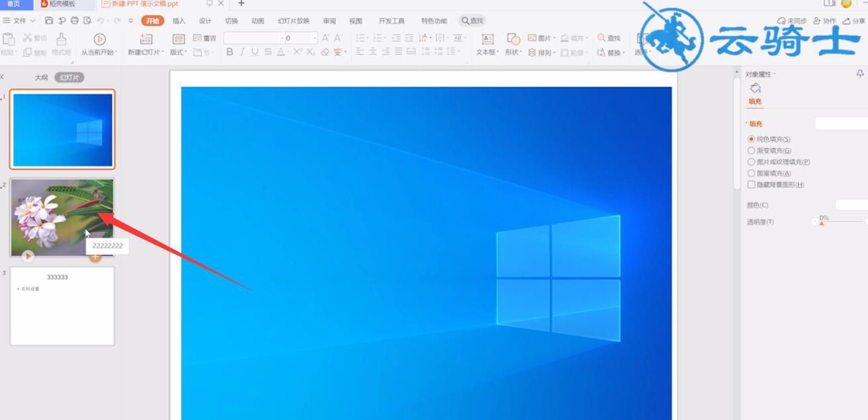
Task: Click the Clear Formatting eraser icon
Action: pyautogui.click(x=325, y=52)
